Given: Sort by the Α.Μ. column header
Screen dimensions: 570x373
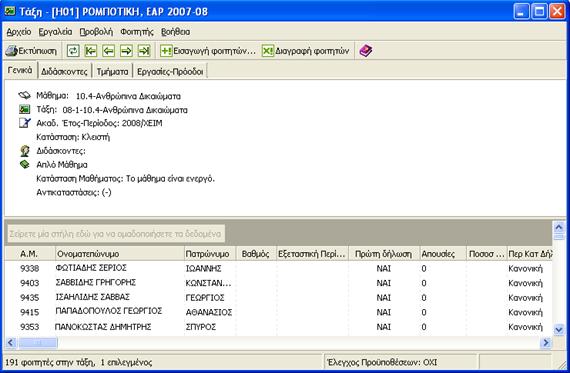Looking at the screenshot, I should point(29,254).
